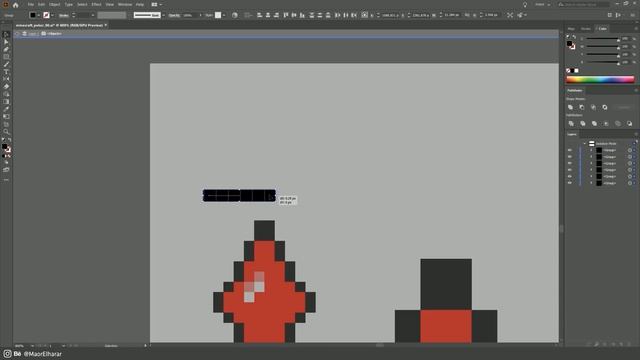Click Crop pathfinder icon
The image size is (640, 360).
tap(606, 123)
